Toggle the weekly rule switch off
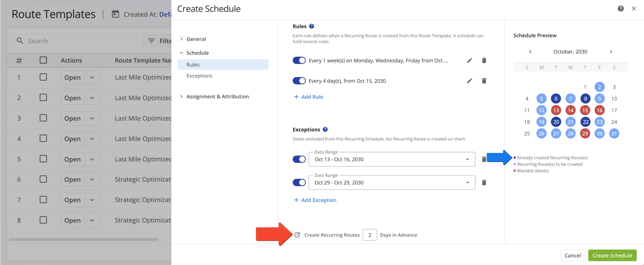Screen dimensions: 644x265 tap(299, 60)
